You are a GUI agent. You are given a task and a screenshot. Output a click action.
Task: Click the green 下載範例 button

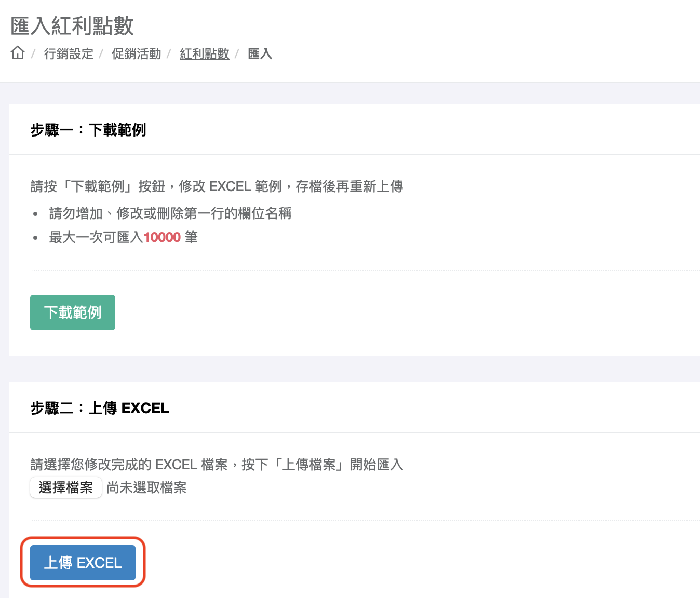(72, 312)
